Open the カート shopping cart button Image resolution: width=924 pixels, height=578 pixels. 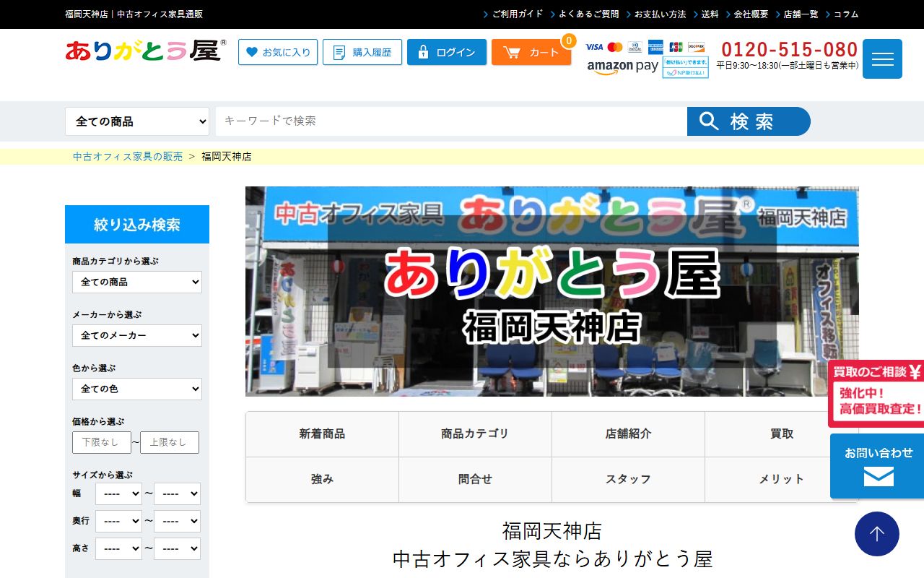[x=531, y=52]
